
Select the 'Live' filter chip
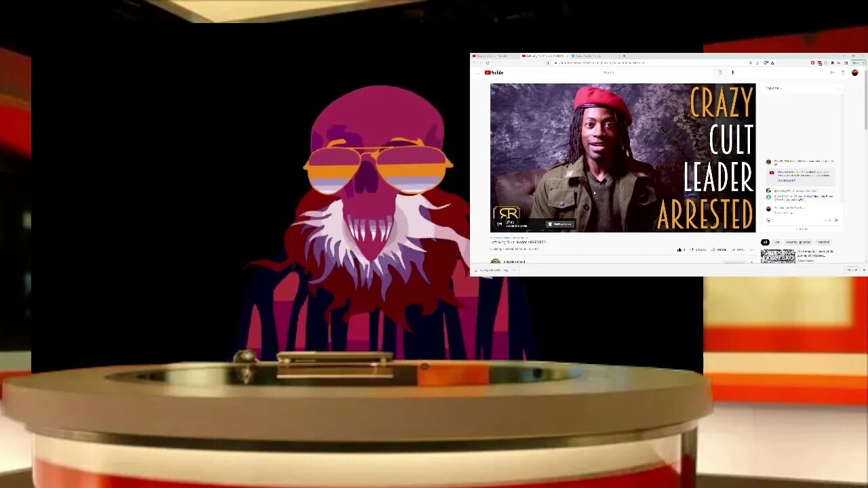click(776, 242)
